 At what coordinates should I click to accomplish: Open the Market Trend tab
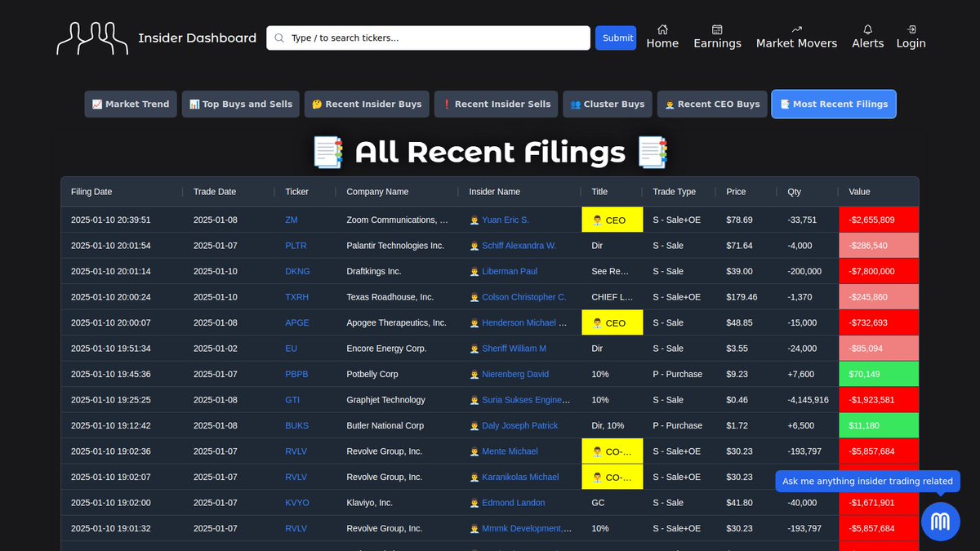coord(131,104)
